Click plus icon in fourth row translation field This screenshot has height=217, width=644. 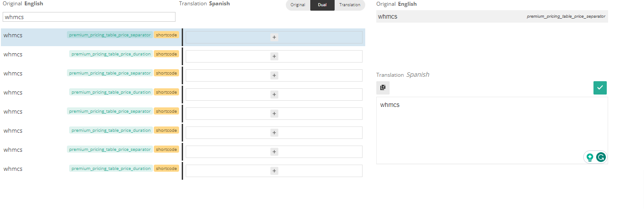click(x=274, y=95)
